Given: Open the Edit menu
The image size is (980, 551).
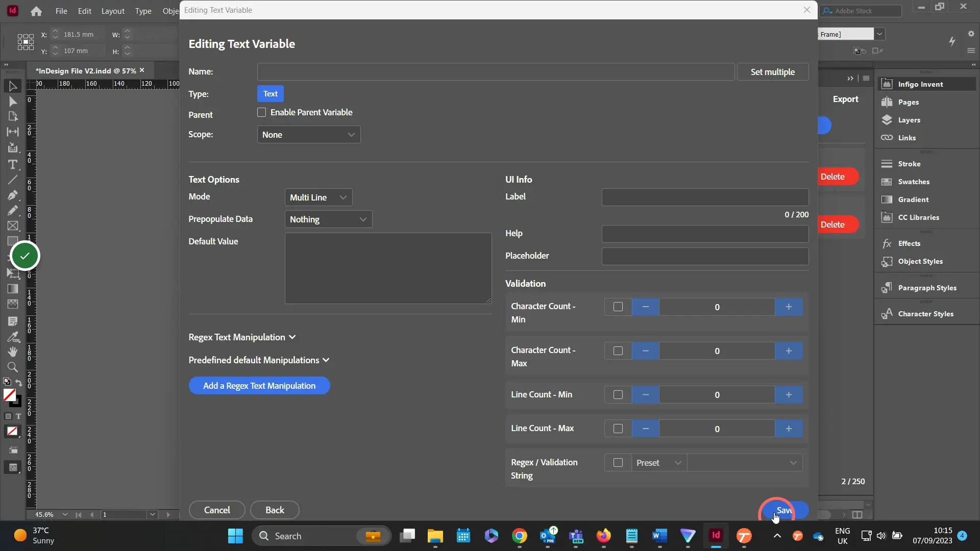Looking at the screenshot, I should pyautogui.click(x=85, y=11).
